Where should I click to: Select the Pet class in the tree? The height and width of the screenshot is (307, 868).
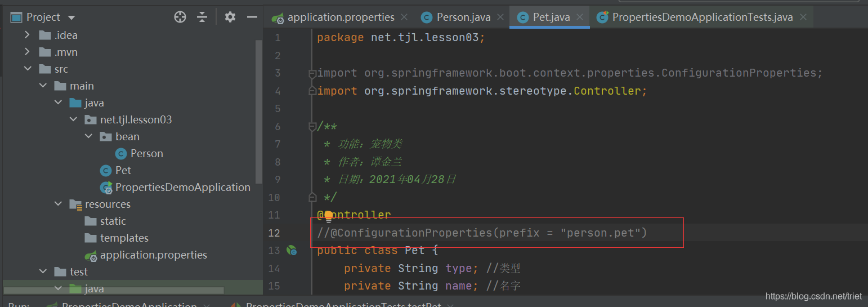[x=123, y=170]
